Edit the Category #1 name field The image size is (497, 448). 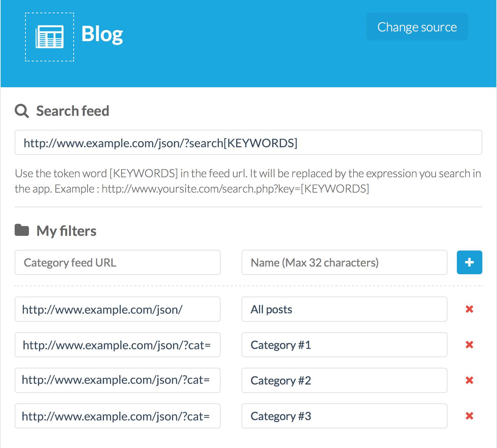pos(344,345)
